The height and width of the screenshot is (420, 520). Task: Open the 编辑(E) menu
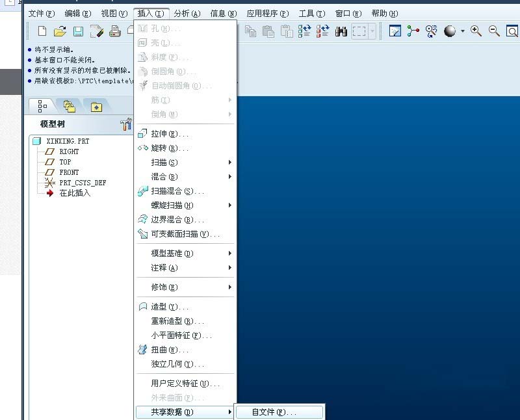(x=78, y=14)
